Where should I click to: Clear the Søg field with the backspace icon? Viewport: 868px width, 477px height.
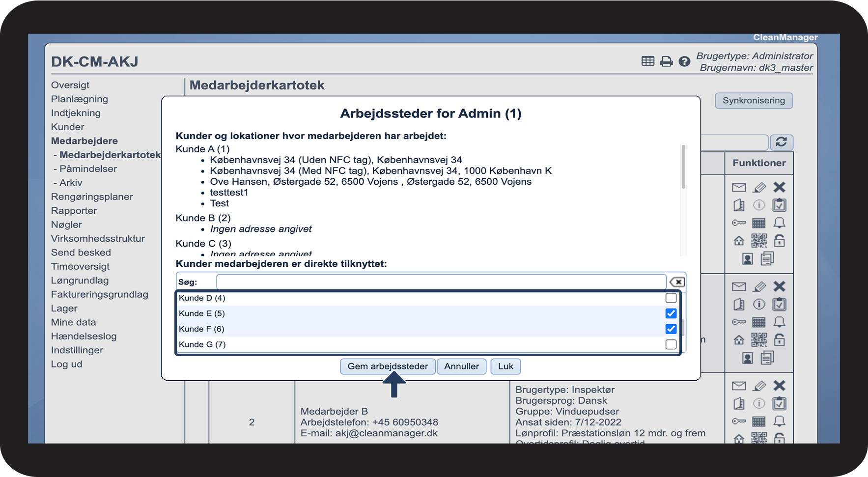(677, 282)
